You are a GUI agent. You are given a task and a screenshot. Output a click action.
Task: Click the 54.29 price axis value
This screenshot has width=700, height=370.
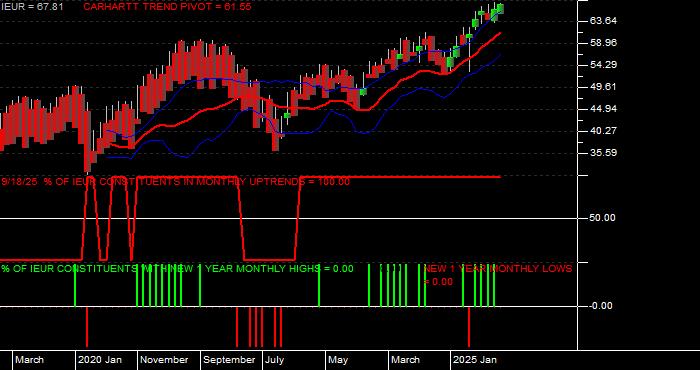(x=603, y=65)
